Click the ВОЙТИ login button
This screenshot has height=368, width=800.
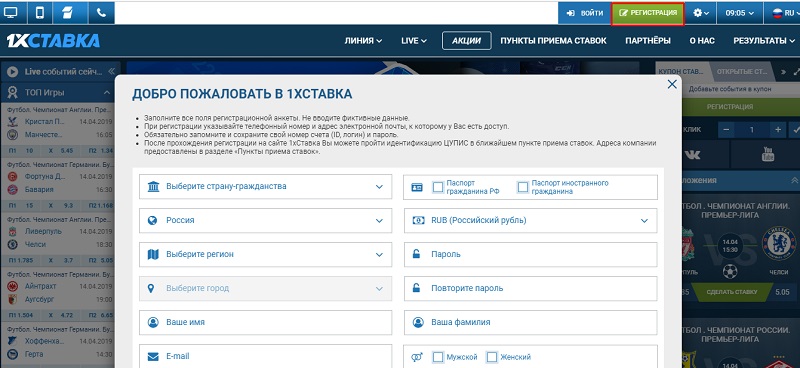[x=585, y=13]
